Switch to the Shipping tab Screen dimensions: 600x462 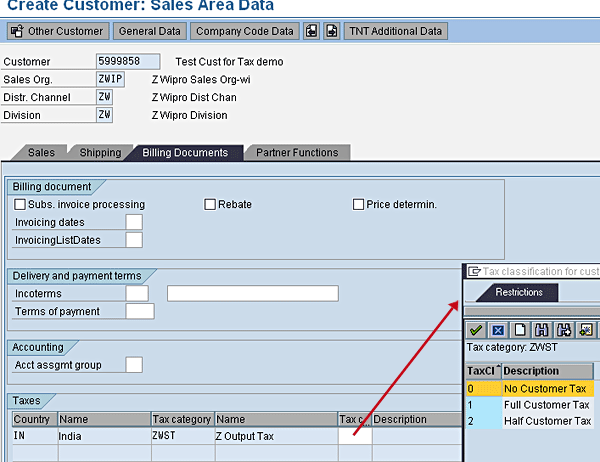[x=101, y=153]
